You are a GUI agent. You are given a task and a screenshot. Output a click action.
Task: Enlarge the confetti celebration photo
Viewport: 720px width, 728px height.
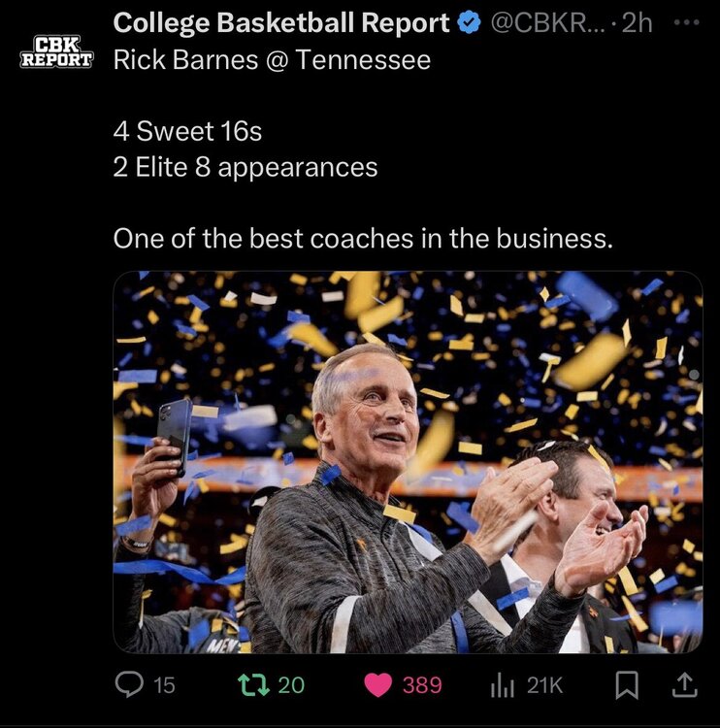408,461
